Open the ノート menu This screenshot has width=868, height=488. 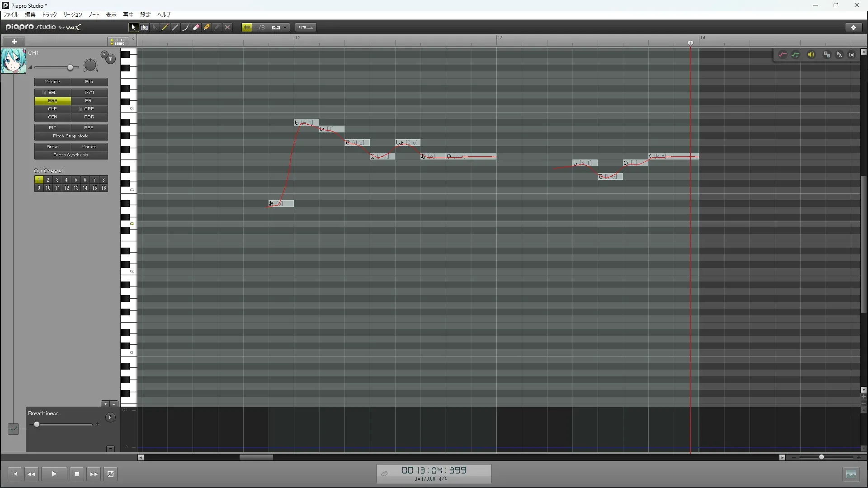tap(94, 15)
